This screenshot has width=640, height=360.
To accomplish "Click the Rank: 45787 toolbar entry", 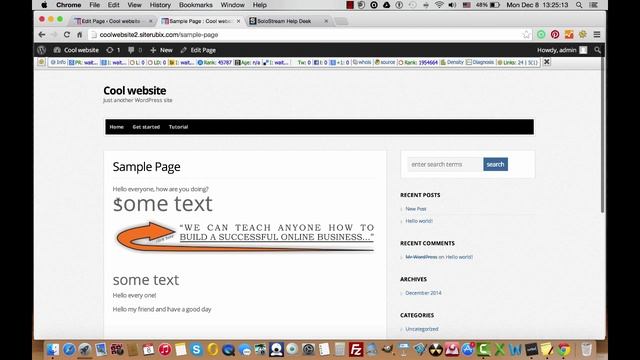I will [x=215, y=62].
